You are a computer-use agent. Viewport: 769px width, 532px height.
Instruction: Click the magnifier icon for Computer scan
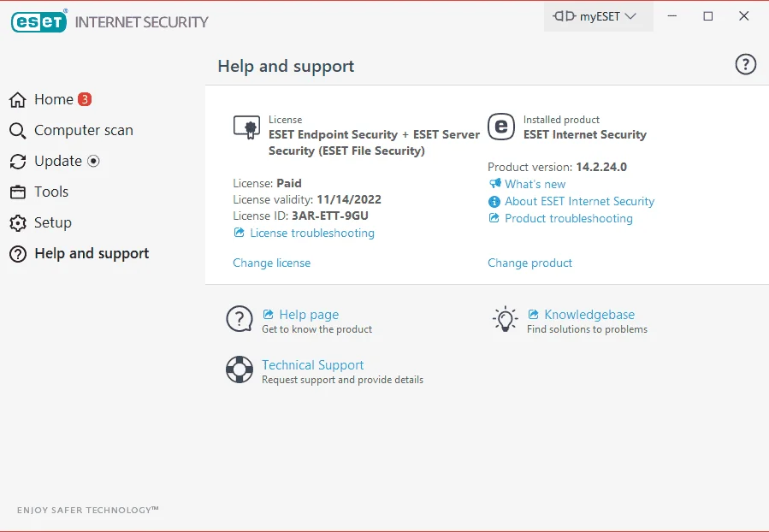pyautogui.click(x=18, y=131)
